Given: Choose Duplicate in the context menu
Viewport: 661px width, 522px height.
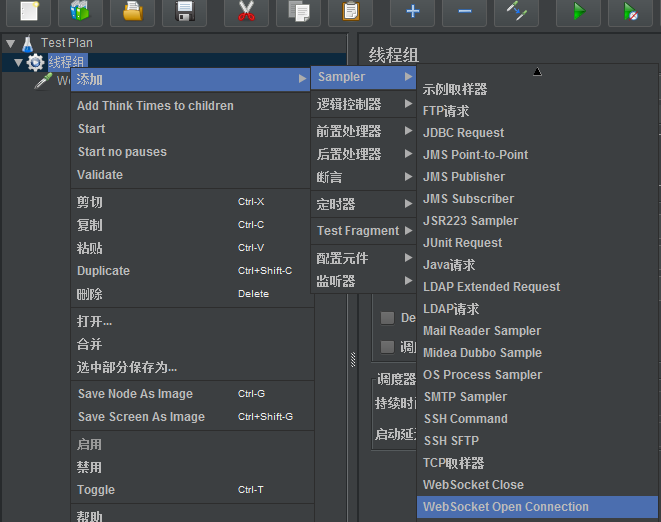Looking at the screenshot, I should coord(190,271).
